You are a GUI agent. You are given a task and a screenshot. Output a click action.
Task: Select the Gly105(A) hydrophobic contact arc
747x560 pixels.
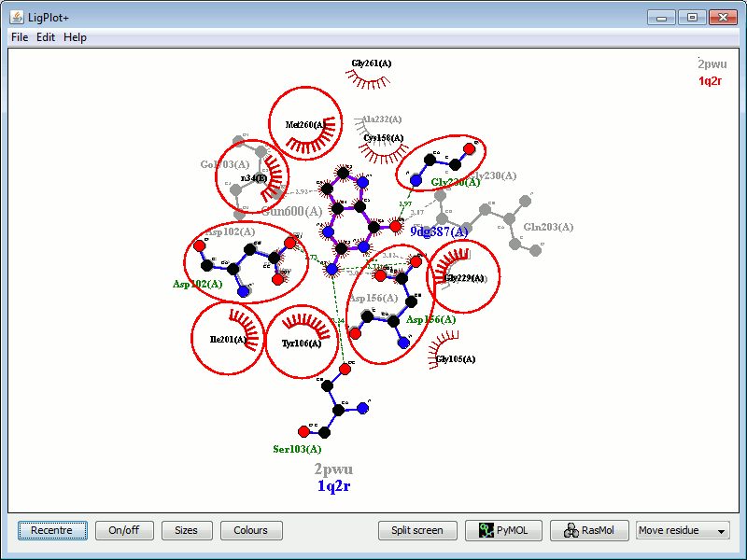444,348
